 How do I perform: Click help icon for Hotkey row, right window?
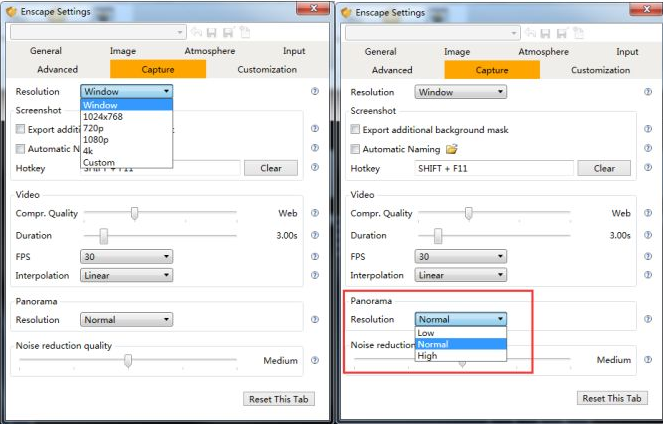coord(648,167)
